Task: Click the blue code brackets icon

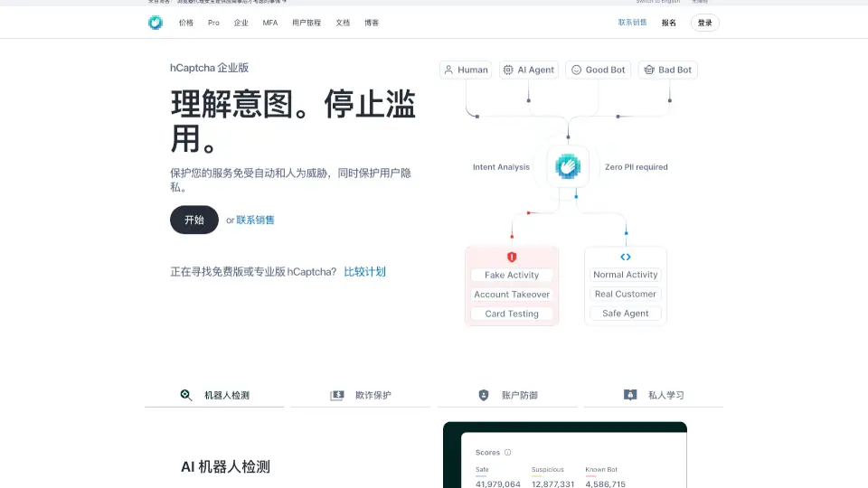Action: click(626, 258)
